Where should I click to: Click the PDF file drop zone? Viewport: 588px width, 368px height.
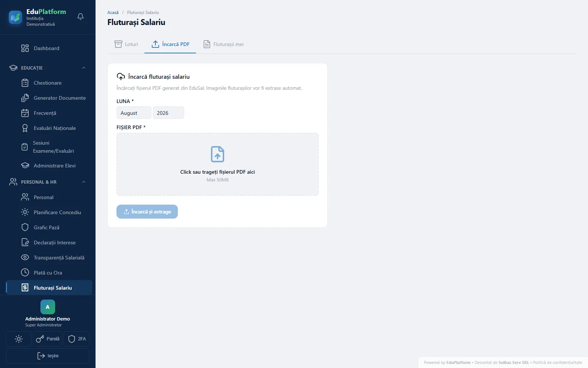[x=218, y=164]
